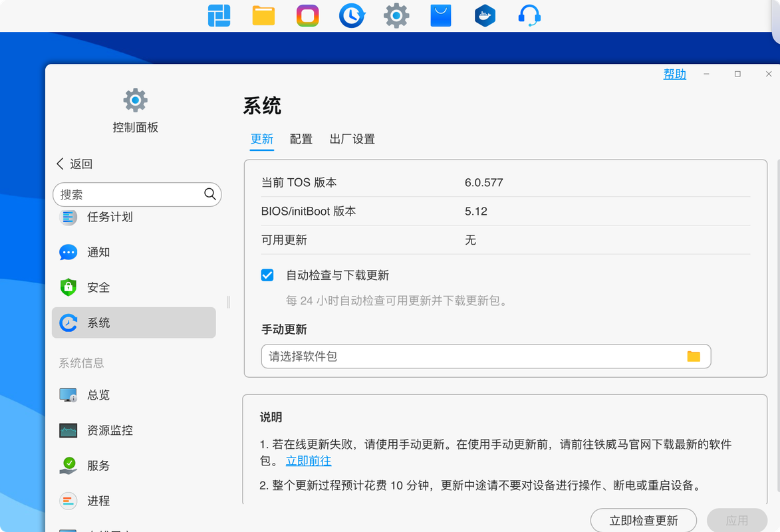This screenshot has height=532, width=780.
Task: Open the 帮助 link
Action: click(x=674, y=74)
